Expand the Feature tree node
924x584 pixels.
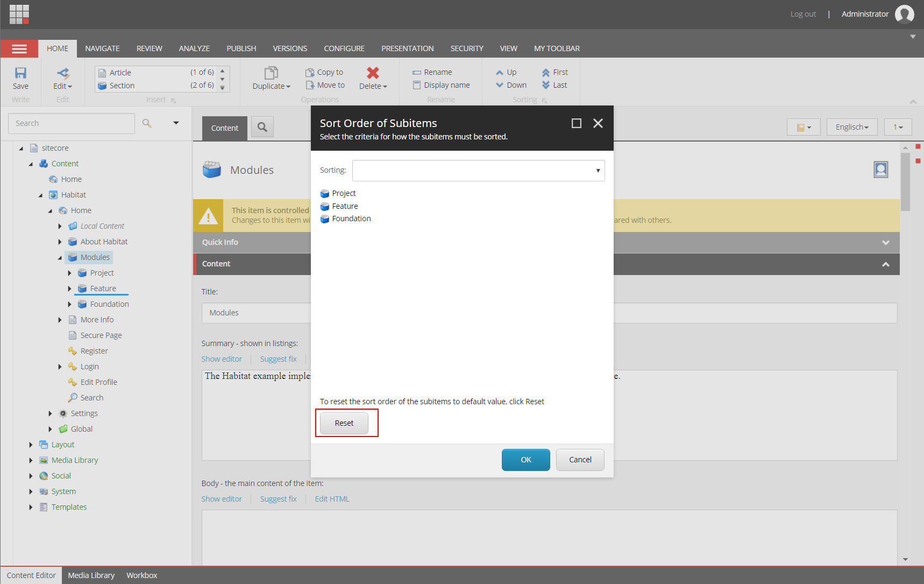[x=69, y=289]
